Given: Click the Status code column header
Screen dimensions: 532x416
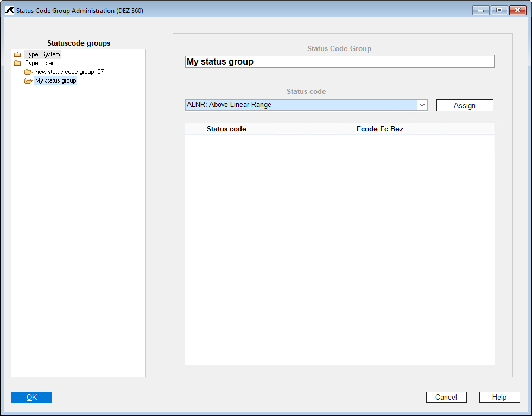Looking at the screenshot, I should 226,129.
